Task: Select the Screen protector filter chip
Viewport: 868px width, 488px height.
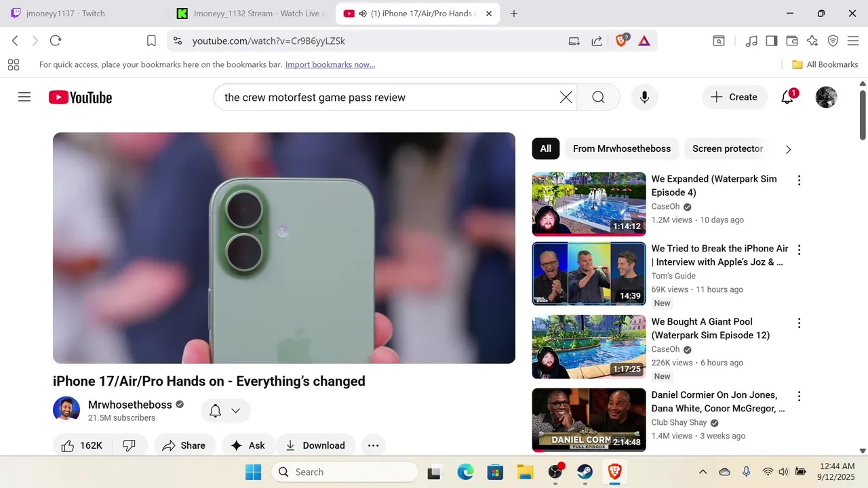Action: click(728, 148)
